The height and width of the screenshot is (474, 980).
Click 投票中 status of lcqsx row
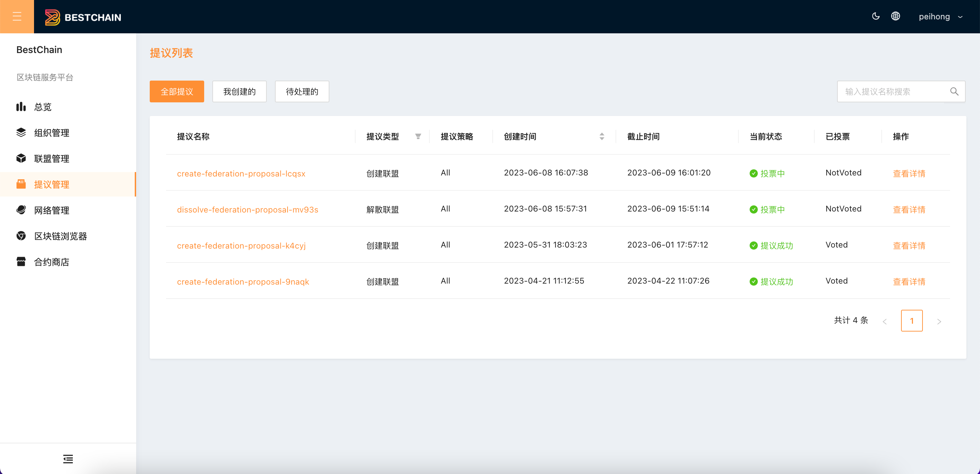point(767,173)
